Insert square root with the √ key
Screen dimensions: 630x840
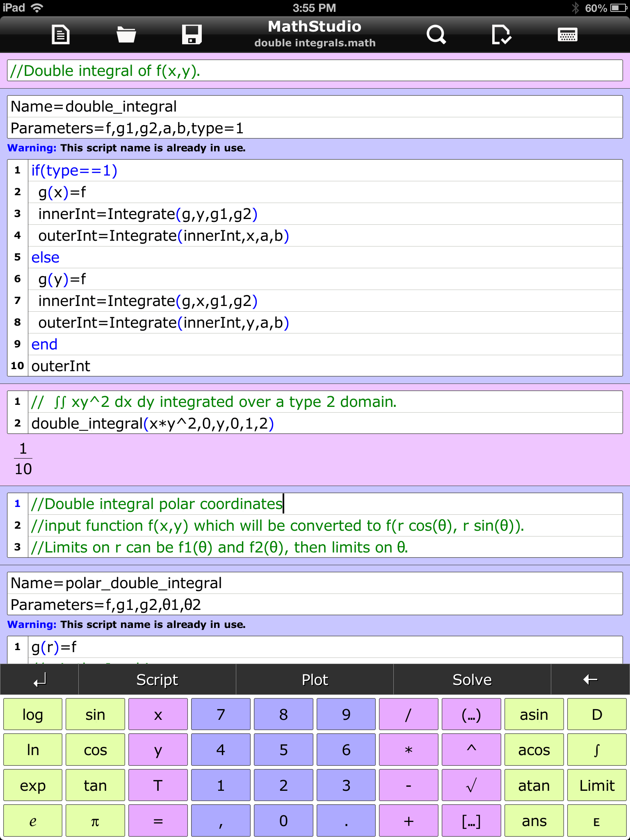click(471, 785)
